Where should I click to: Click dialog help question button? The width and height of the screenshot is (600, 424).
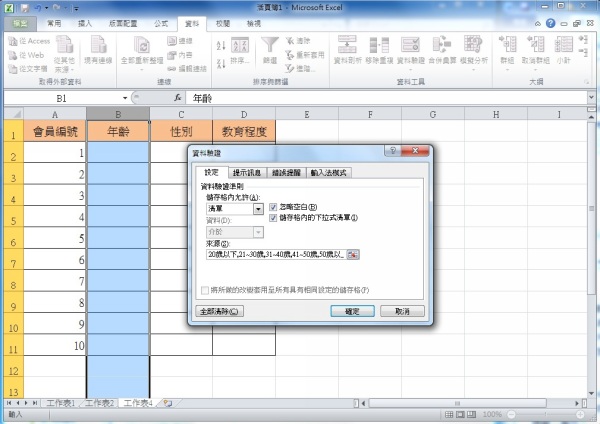click(393, 151)
